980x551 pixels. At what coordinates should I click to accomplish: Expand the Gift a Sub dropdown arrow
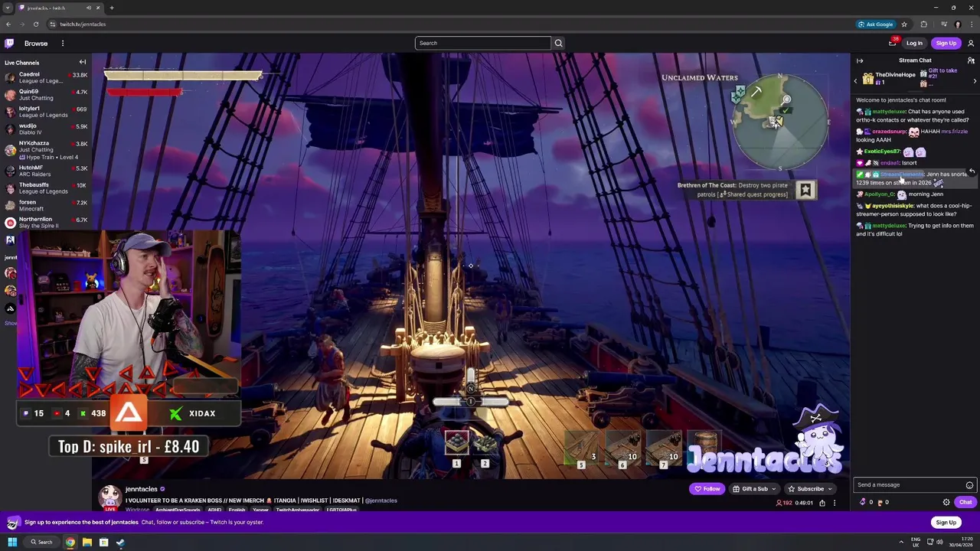coord(774,489)
